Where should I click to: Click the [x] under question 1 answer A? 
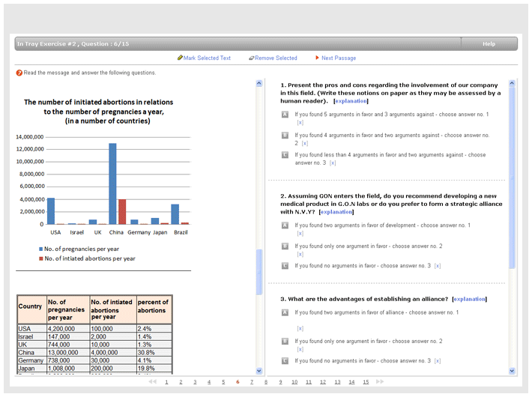coord(300,122)
